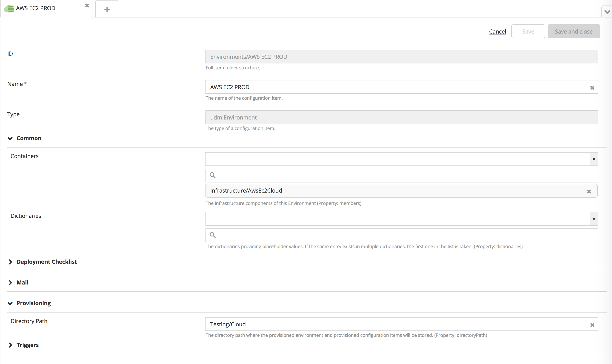Expand the Triggers section

(10, 345)
